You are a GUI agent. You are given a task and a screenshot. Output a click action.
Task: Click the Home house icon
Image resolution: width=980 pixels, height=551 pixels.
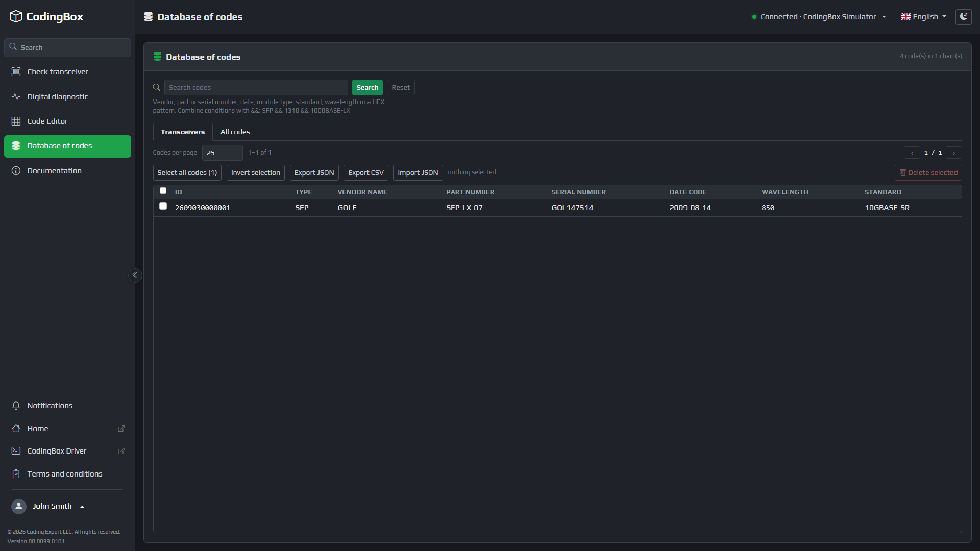[x=16, y=429]
